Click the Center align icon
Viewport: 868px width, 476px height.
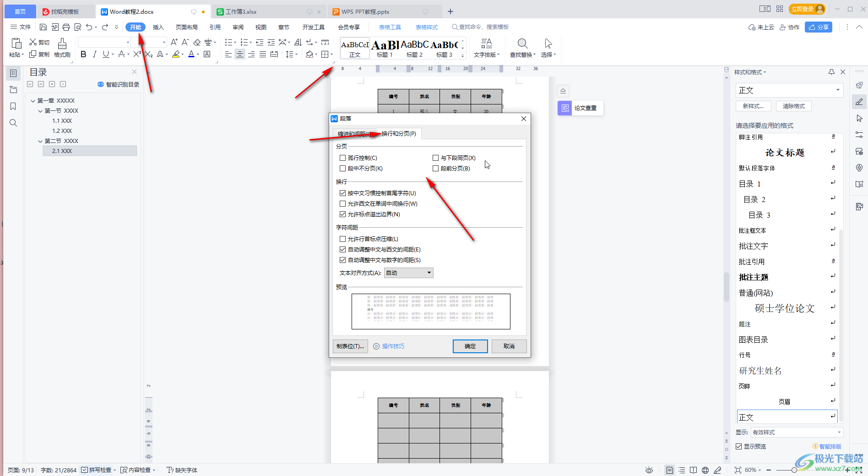coord(239,55)
